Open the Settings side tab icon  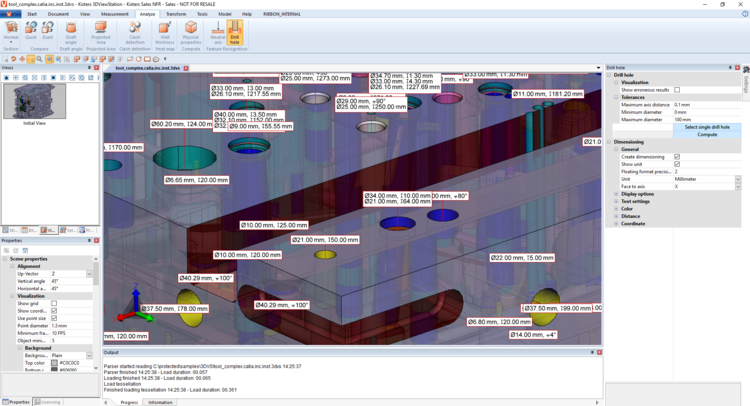[746, 70]
